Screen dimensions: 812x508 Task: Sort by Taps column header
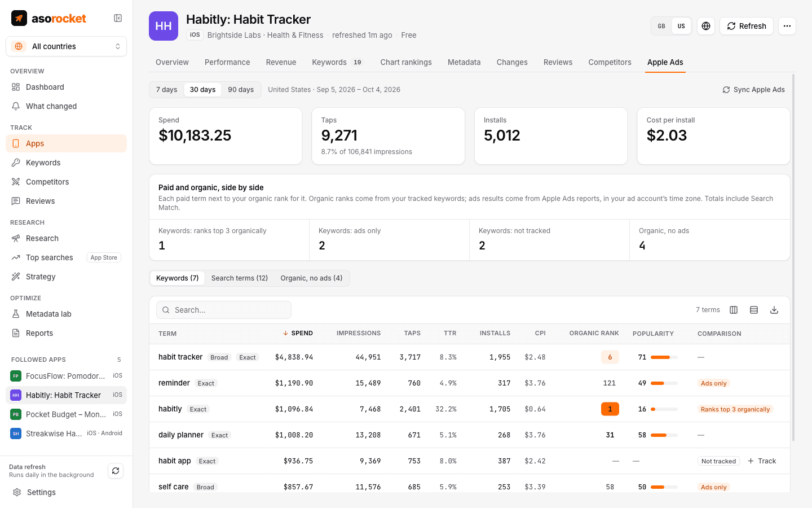[x=412, y=334]
